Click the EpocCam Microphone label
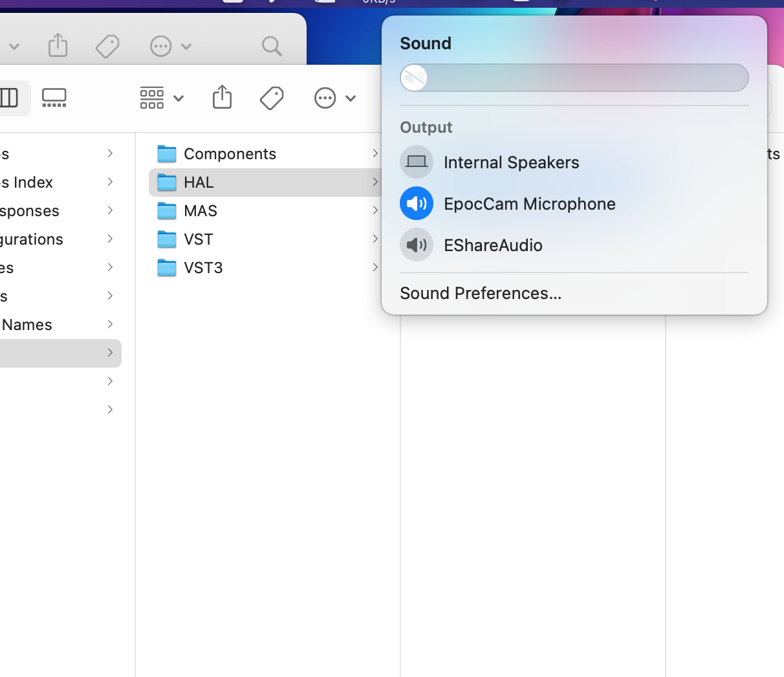This screenshot has height=677, width=784. coord(529,204)
